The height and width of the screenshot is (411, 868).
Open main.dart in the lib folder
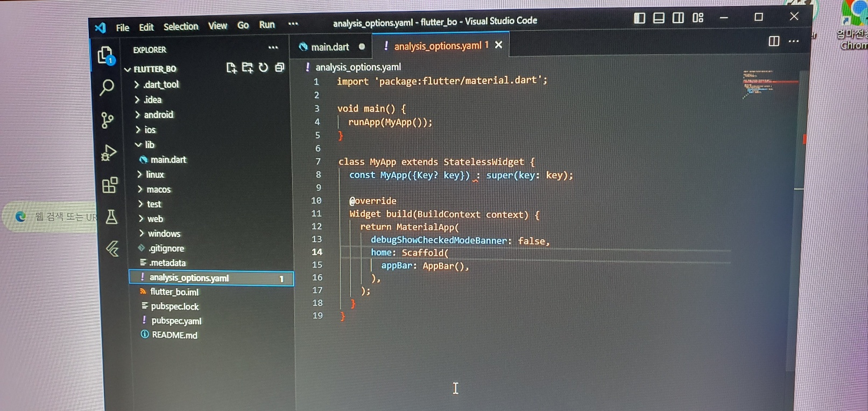[168, 159]
